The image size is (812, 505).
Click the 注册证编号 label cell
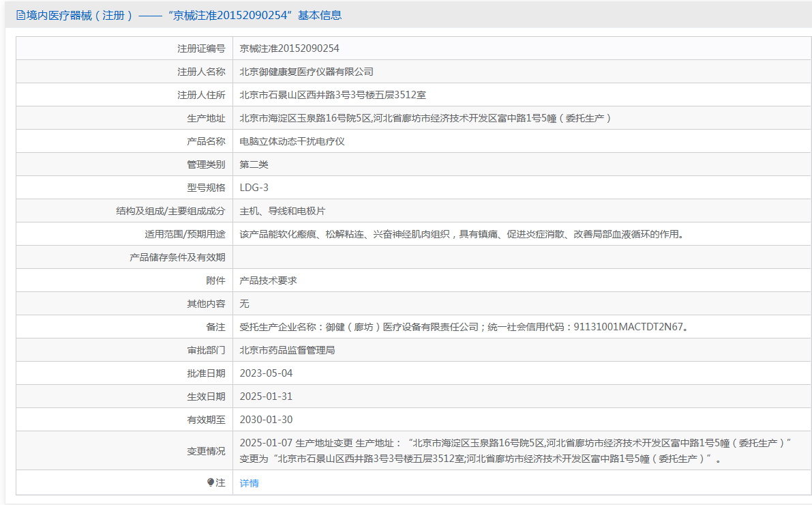click(124, 48)
